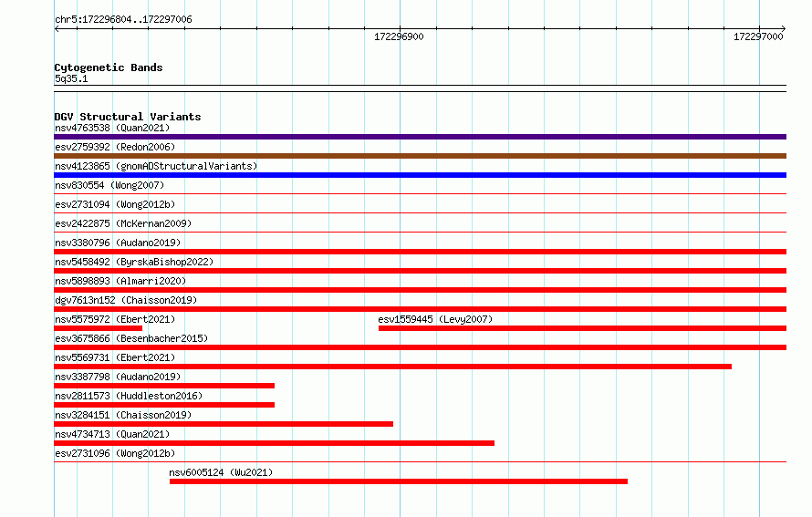Select the red nsv2811573 variant bar

[x=164, y=405]
